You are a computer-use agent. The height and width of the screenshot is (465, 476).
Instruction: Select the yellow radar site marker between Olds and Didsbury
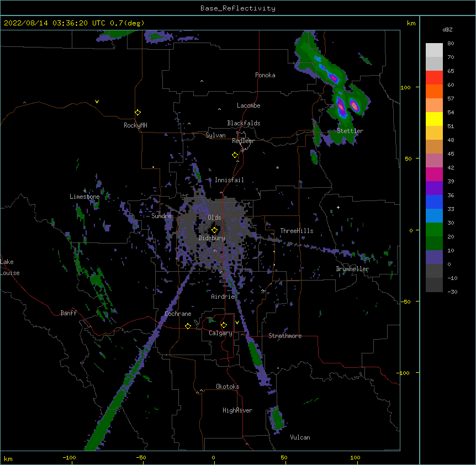coord(214,230)
